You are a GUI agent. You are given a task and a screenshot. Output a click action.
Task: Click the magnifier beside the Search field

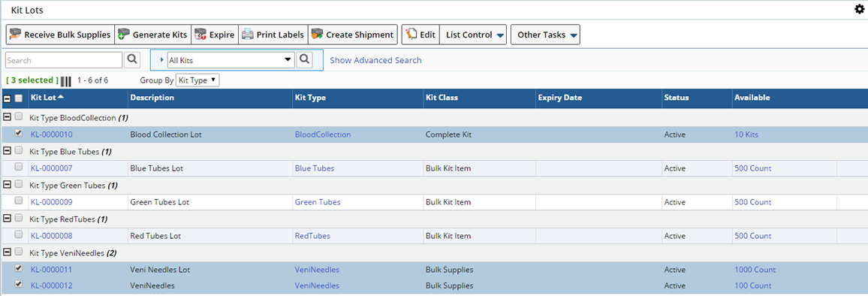click(132, 60)
